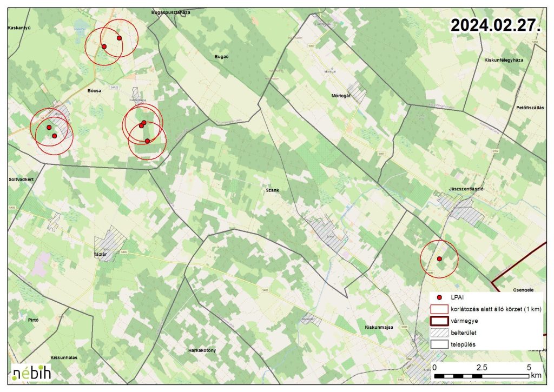554x392 pixels.
Task: Click the Kaskantyú place label
Action: [x=19, y=28]
